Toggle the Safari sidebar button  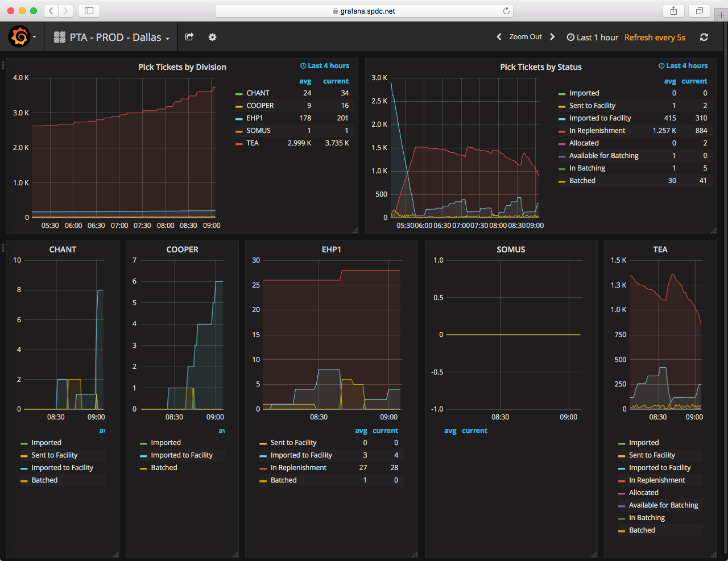pos(89,11)
